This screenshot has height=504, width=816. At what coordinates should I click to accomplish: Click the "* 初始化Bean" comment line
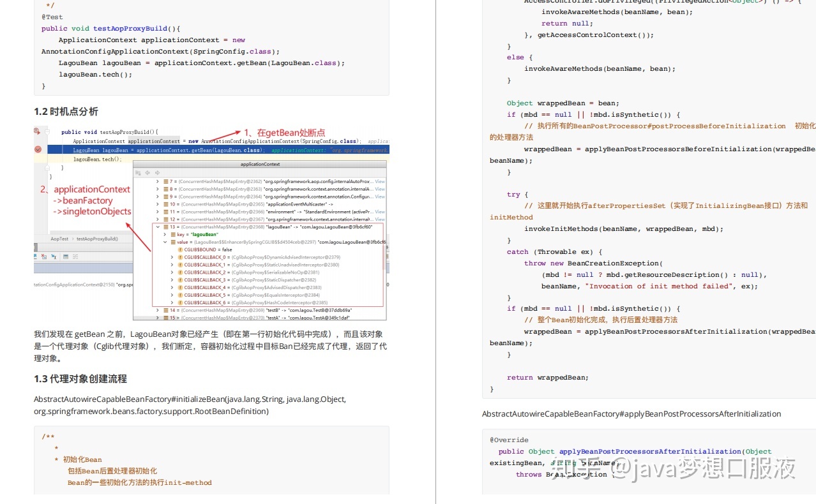click(x=78, y=459)
